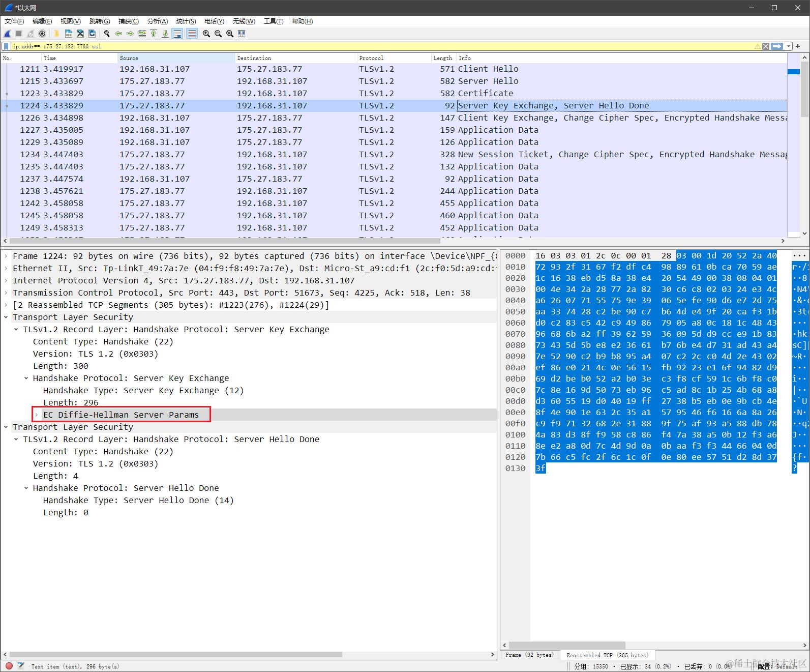
Task: Open the 编辑(E) menu
Action: click(x=42, y=21)
